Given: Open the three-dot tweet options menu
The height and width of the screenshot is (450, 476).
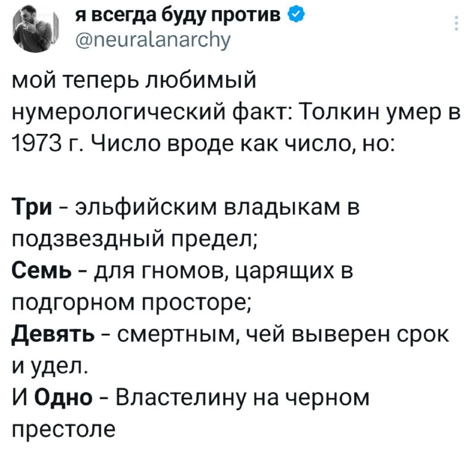Looking at the screenshot, I should coord(456,24).
